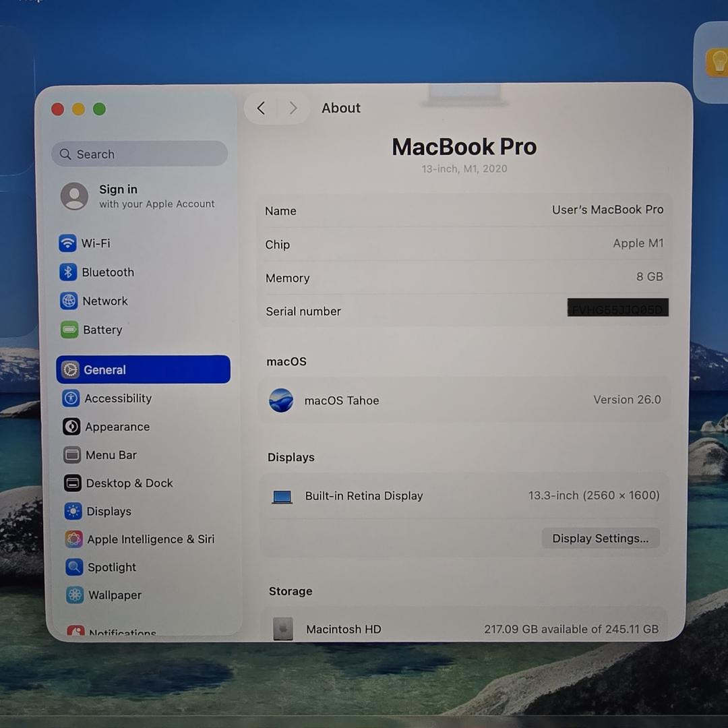Click the About title in toolbar
The image size is (728, 728).
341,108
